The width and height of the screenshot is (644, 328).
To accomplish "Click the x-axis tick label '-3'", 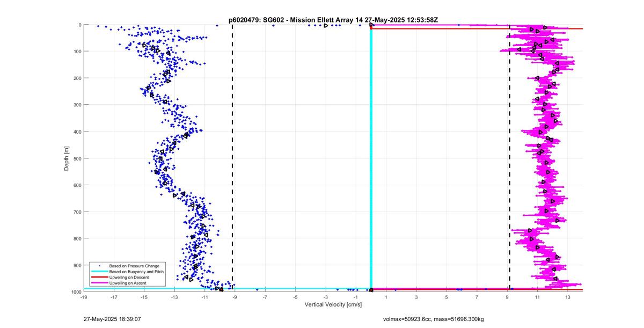I will coord(325,297).
